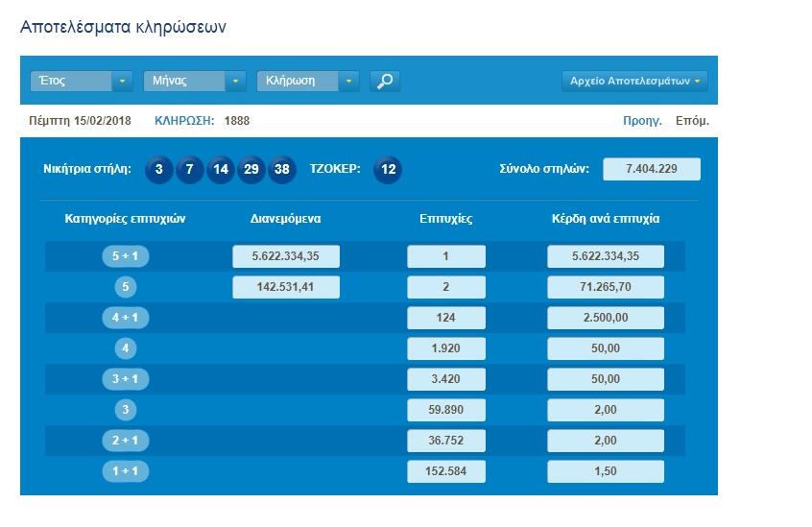Open the Έτος year dropdown
Image resolution: width=812 pixels, height=527 pixels.
point(82,82)
